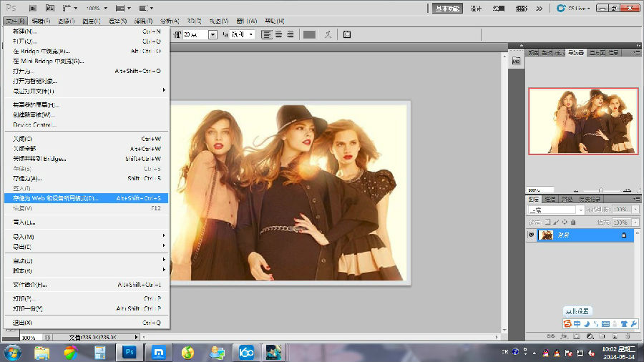
Task: Choose 打印(P) Print entry Ctrl+P
Action: click(x=87, y=298)
